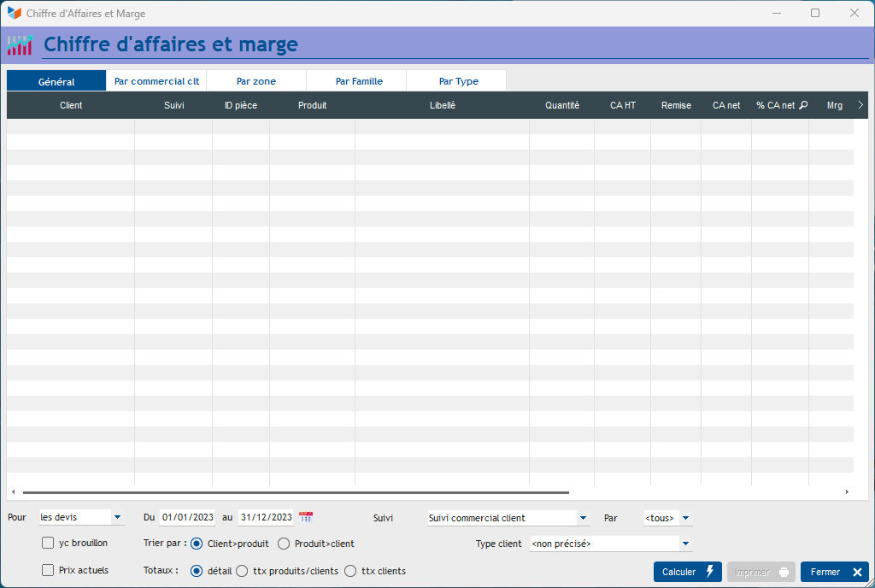Expand the Pour 'les devis' dropdown

[x=117, y=518]
